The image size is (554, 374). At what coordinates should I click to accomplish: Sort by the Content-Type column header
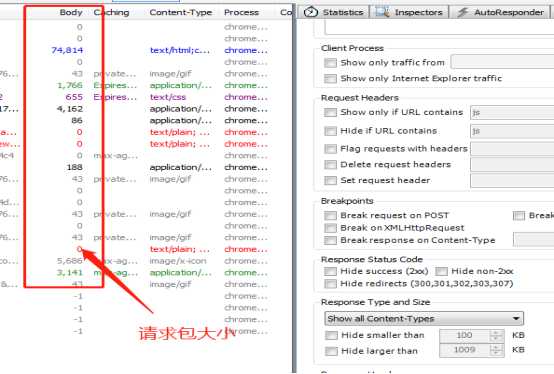(181, 12)
